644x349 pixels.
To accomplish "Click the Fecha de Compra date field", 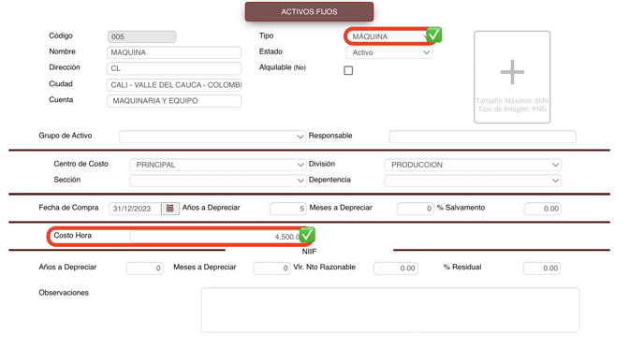I will 135,209.
